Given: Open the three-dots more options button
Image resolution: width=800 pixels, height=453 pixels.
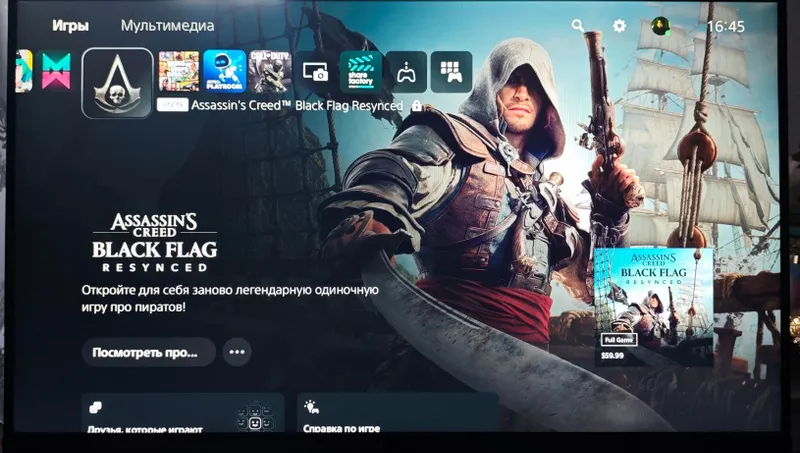Looking at the screenshot, I should point(237,352).
